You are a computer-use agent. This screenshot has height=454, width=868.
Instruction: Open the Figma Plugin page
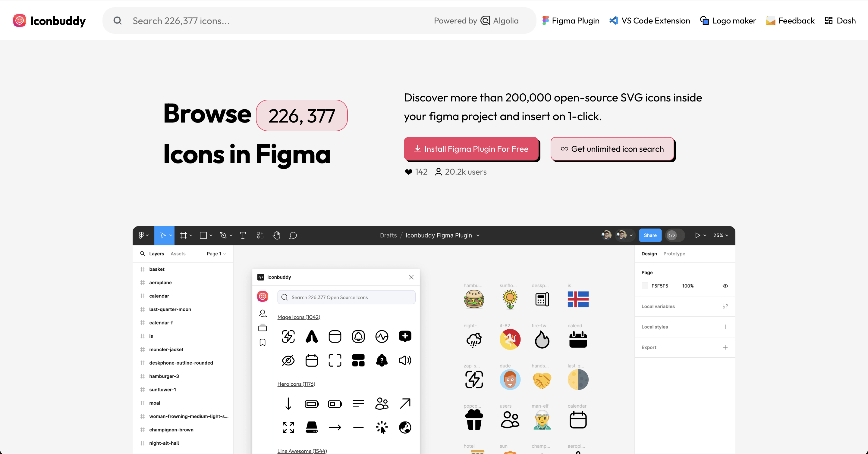pos(571,20)
